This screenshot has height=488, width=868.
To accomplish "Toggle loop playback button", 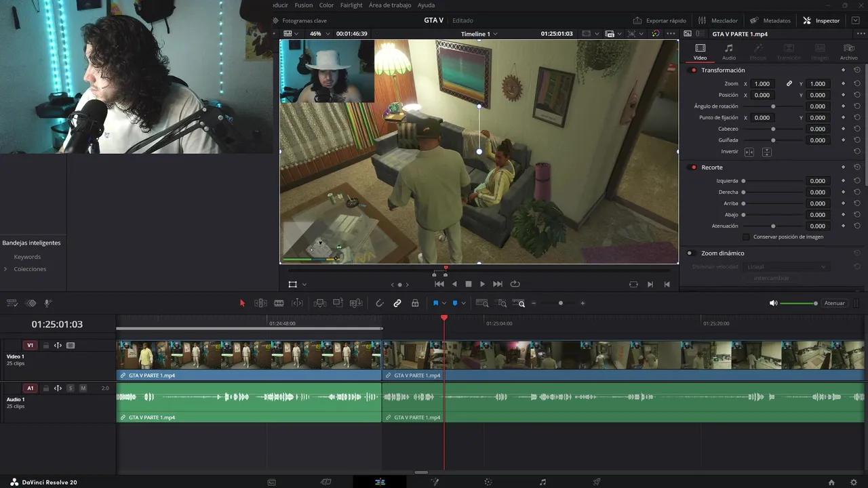I will tap(515, 284).
